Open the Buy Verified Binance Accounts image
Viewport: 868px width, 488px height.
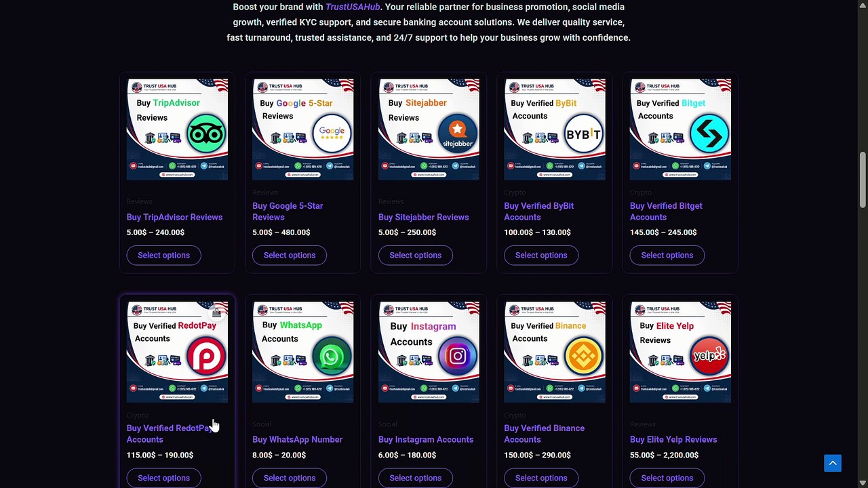[555, 352]
